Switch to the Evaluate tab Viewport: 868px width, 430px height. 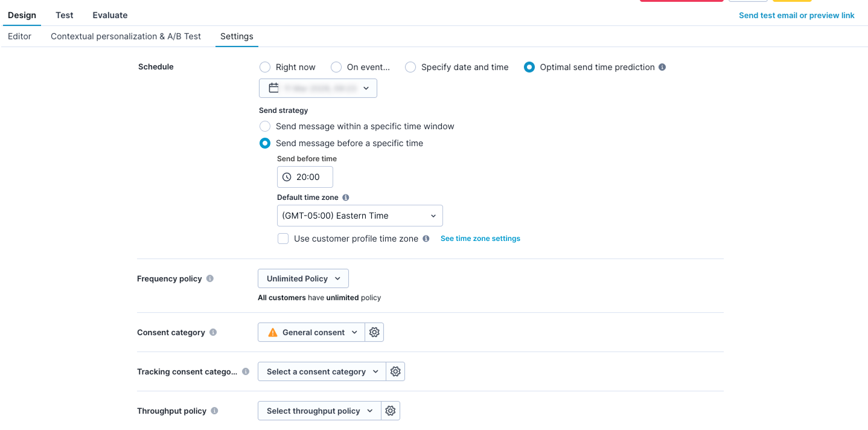(109, 14)
